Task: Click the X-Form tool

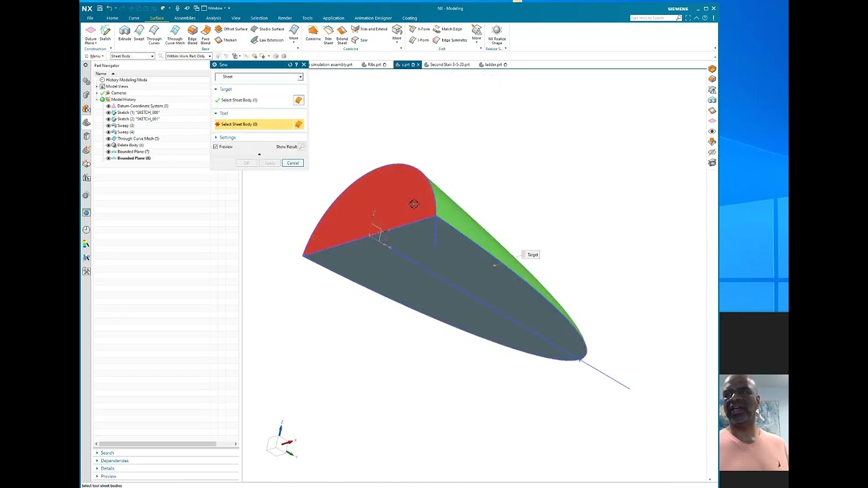Action: click(420, 29)
